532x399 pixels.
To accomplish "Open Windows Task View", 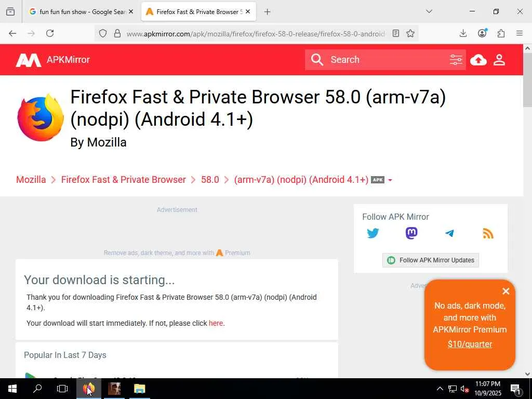I will tap(62, 389).
